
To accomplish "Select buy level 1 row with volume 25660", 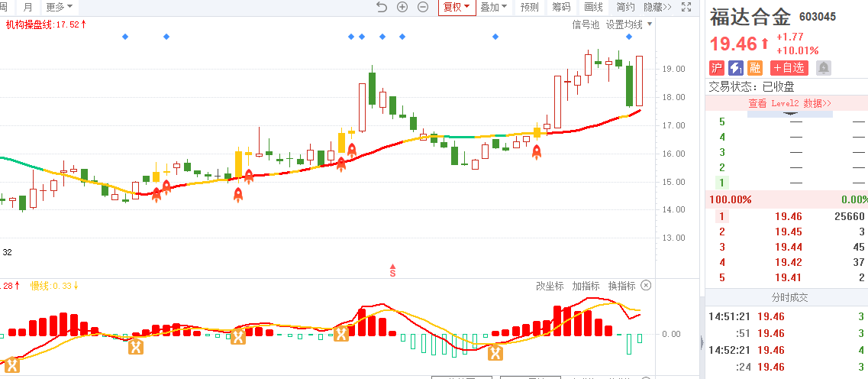I will 786,216.
